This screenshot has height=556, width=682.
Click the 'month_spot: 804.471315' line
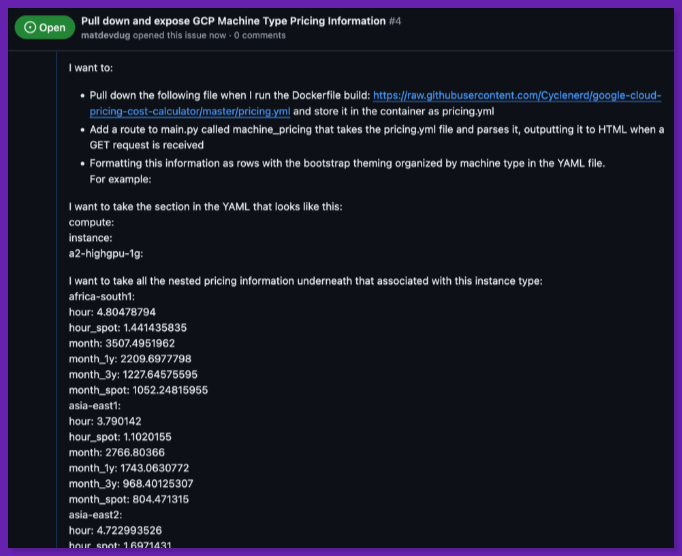pyautogui.click(x=128, y=499)
